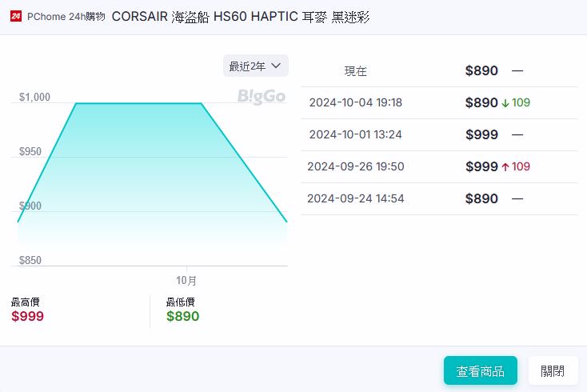Select the 2024-09-26 19:50 price record
587x392 pixels.
(355, 167)
